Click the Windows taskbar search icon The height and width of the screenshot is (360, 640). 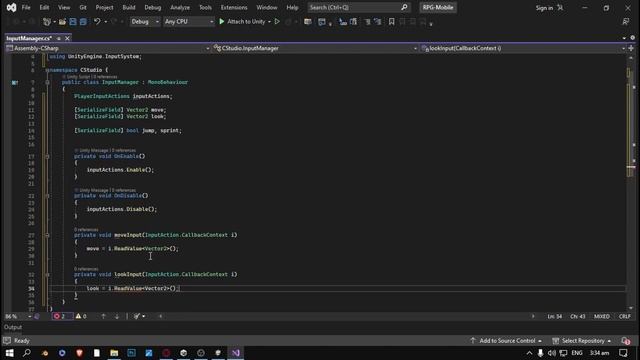point(27,353)
